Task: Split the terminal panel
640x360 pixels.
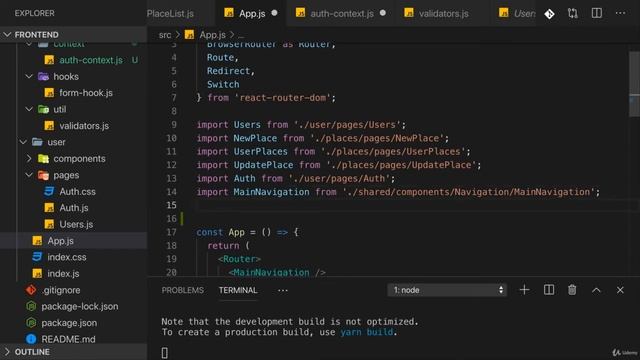Action: 549,290
